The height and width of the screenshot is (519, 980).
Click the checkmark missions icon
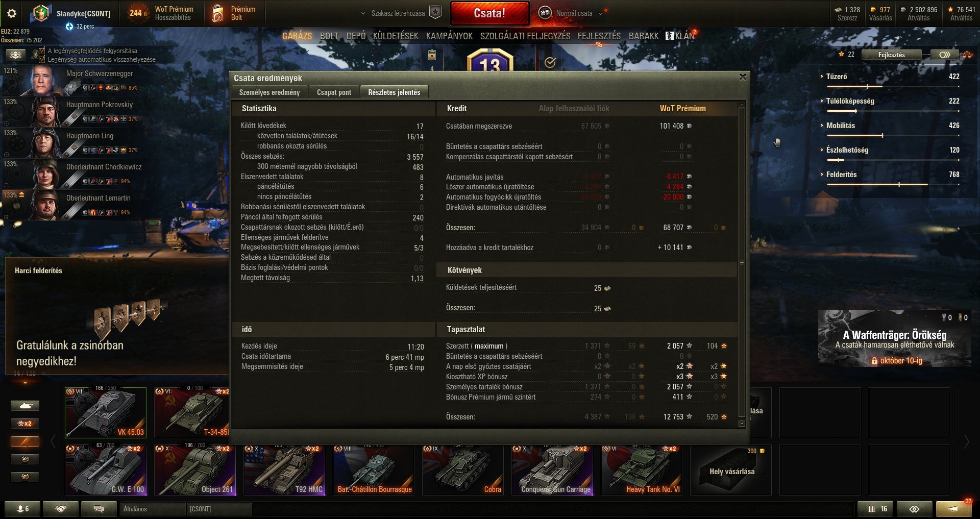pyautogui.click(x=550, y=62)
